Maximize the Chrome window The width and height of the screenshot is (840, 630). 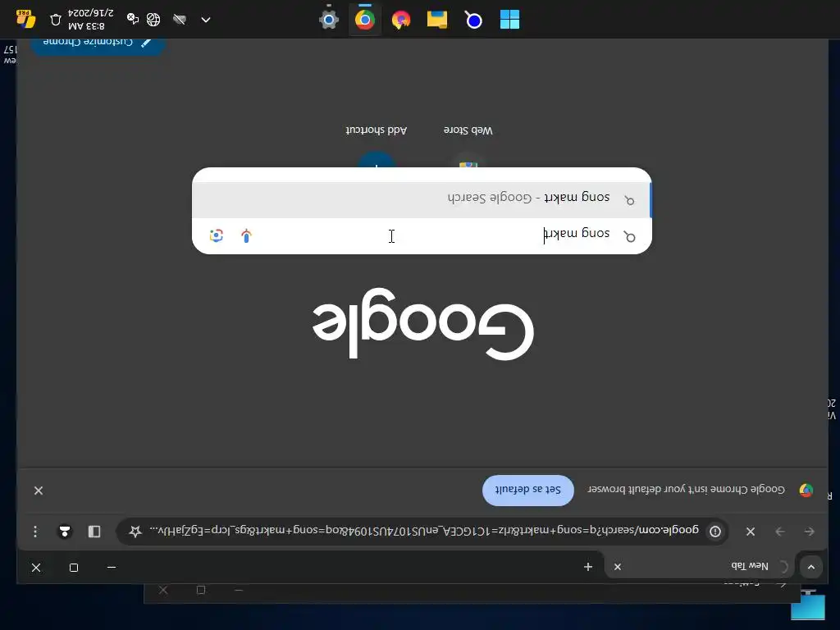coord(74,568)
